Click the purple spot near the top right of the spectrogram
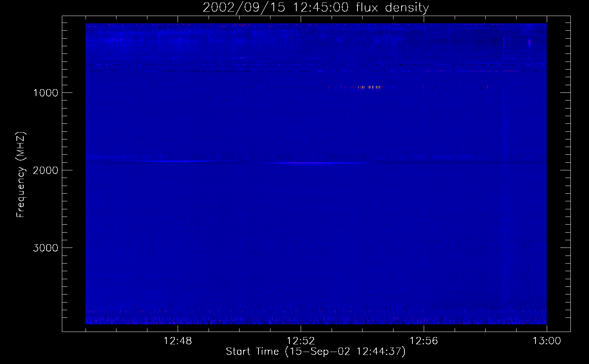 (x=529, y=43)
